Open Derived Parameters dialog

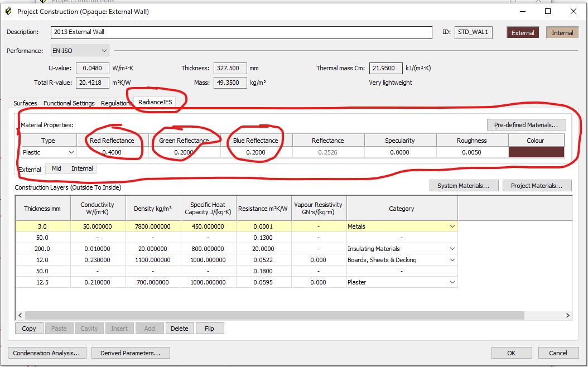point(131,352)
